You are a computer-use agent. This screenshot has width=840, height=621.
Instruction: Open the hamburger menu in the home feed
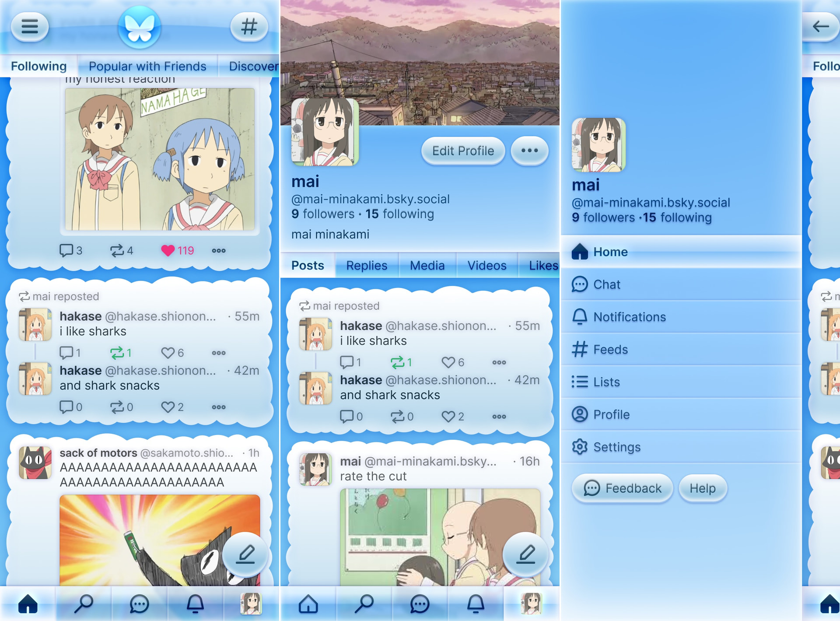click(30, 27)
